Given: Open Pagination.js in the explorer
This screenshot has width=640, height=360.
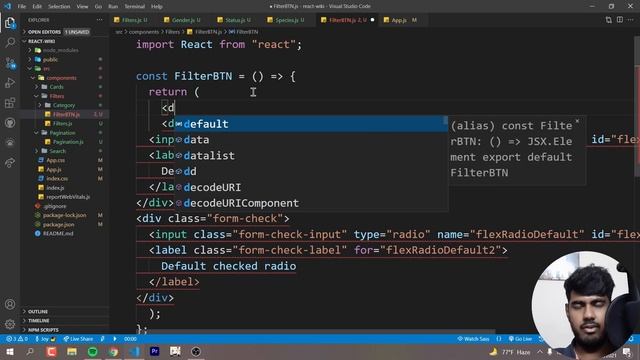Looking at the screenshot, I should tap(68, 142).
